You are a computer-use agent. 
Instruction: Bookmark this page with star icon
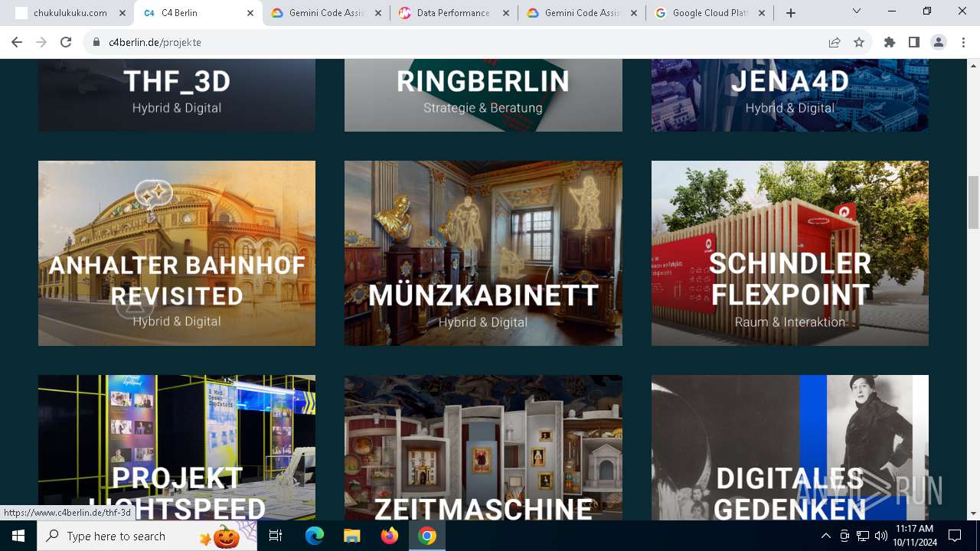pos(859,43)
